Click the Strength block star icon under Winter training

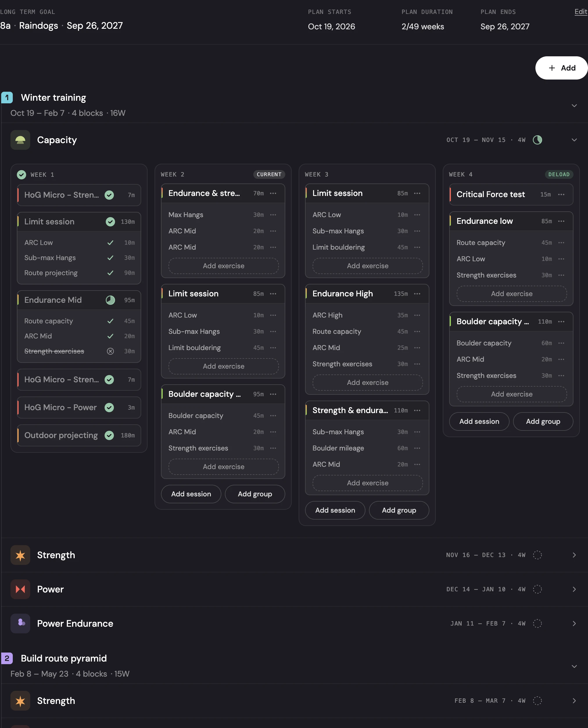20,555
